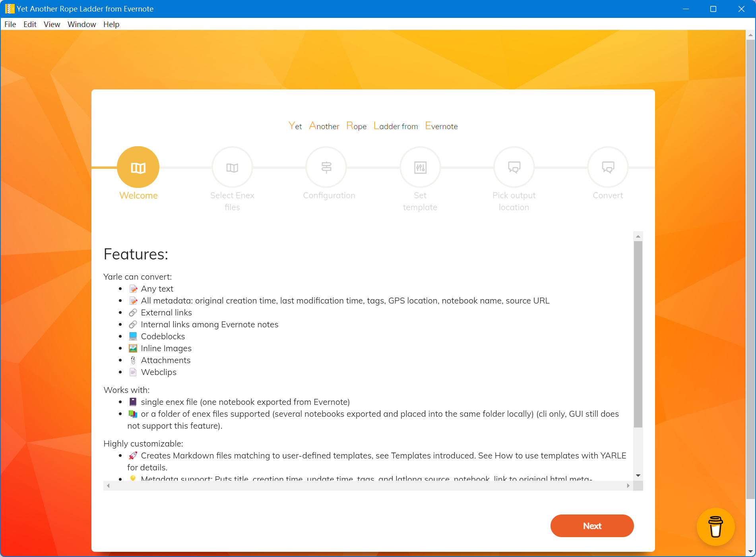756x557 pixels.
Task: Click the Set template step label
Action: [x=420, y=201]
